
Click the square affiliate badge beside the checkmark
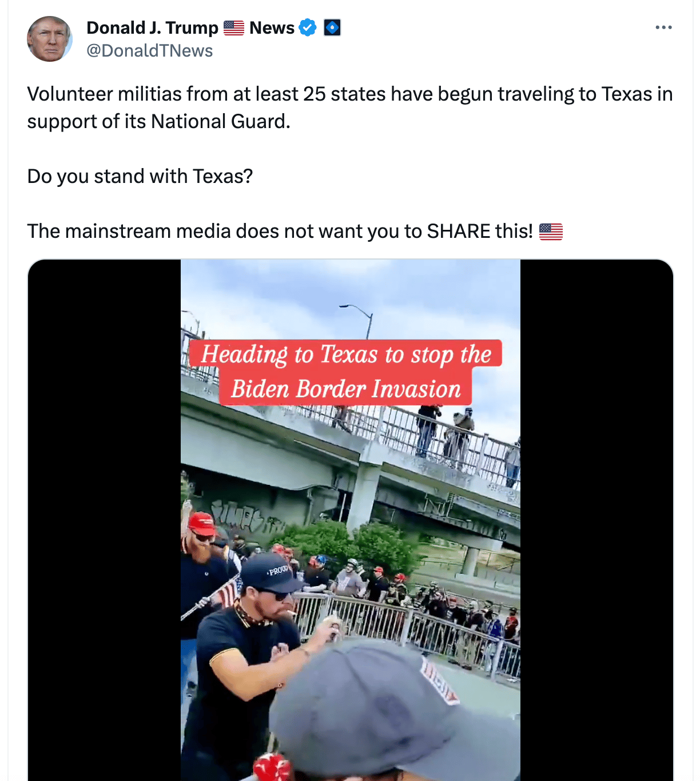[x=332, y=27]
